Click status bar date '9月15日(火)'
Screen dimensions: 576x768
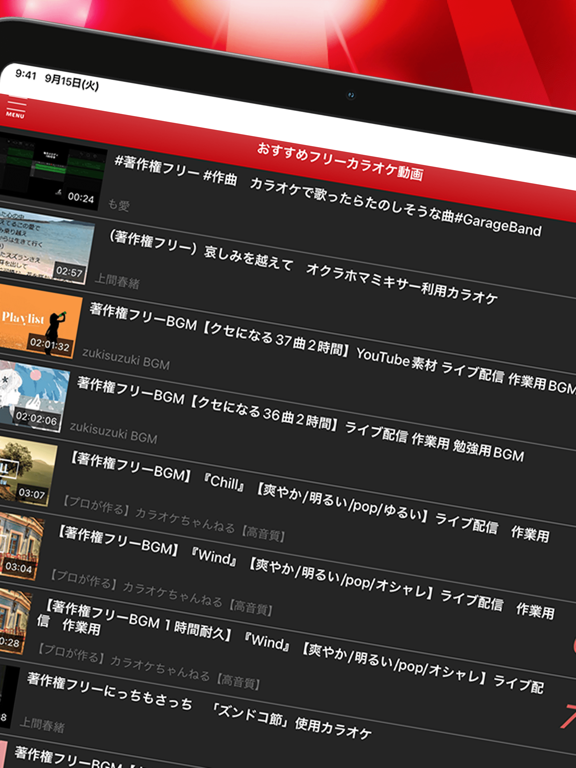[72, 82]
